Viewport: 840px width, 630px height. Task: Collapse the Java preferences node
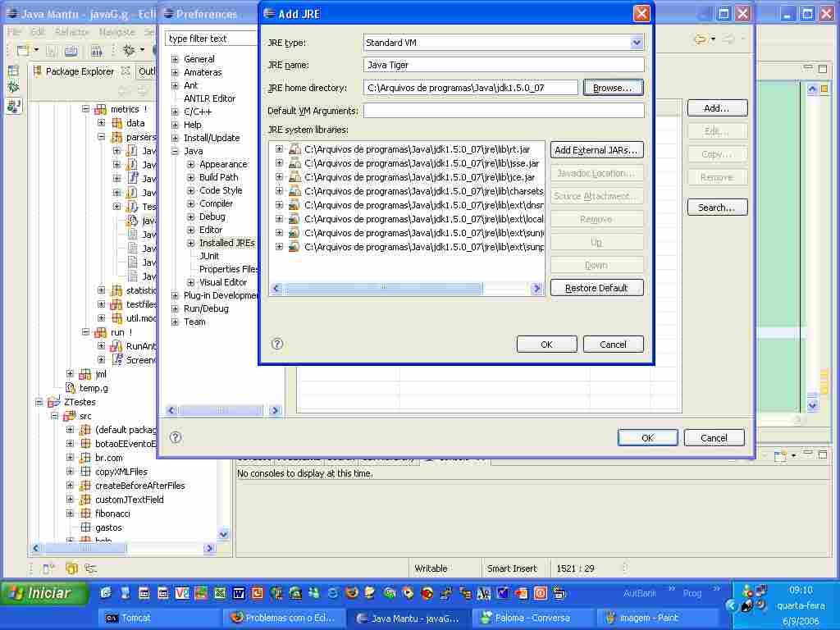tap(175, 151)
